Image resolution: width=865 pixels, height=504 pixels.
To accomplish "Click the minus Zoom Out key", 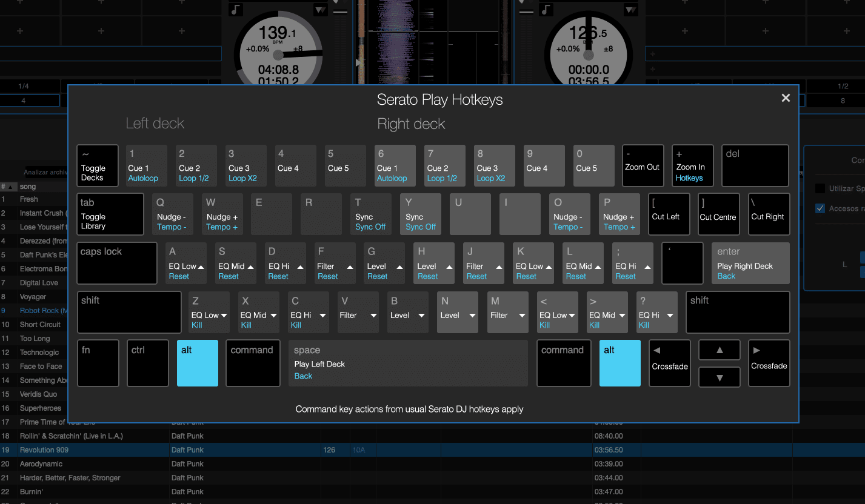I will [643, 165].
